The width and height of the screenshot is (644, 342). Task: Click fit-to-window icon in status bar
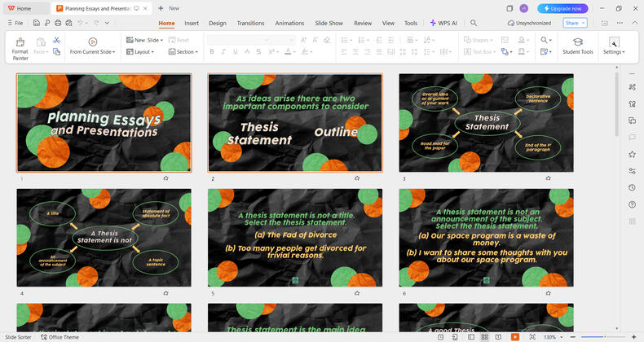point(532,337)
